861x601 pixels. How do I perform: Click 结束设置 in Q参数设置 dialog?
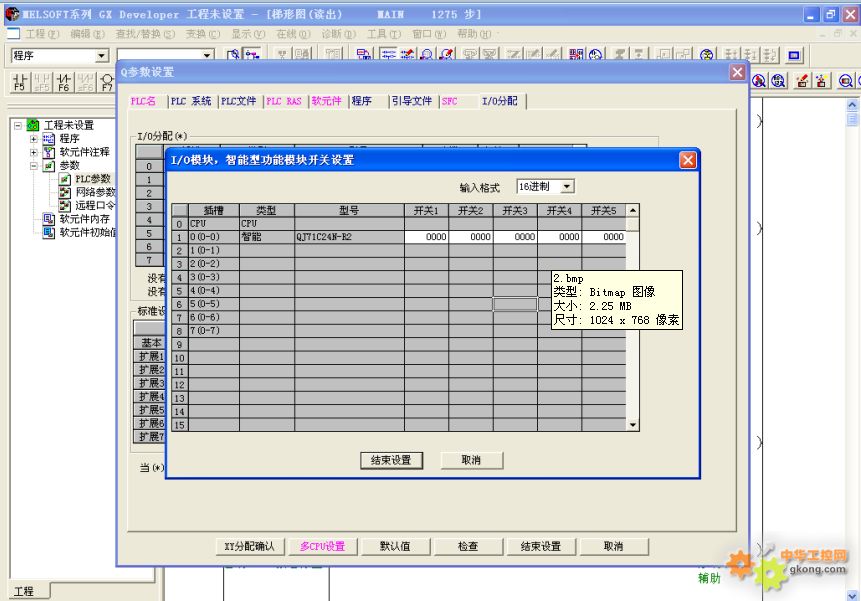coord(541,546)
